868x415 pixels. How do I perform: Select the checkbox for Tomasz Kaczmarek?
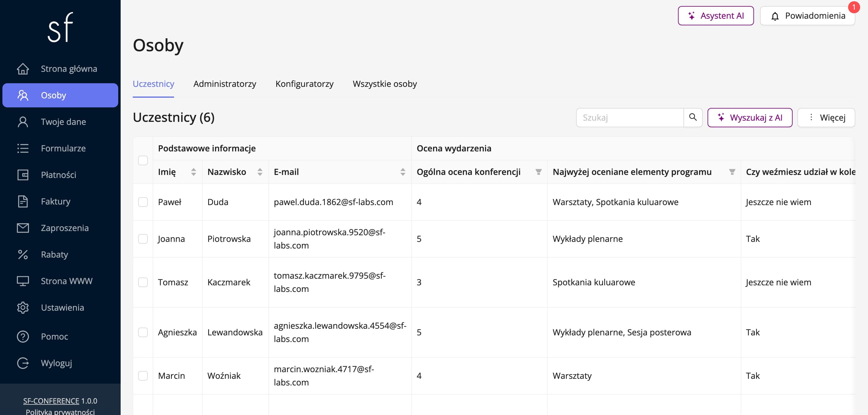143,282
